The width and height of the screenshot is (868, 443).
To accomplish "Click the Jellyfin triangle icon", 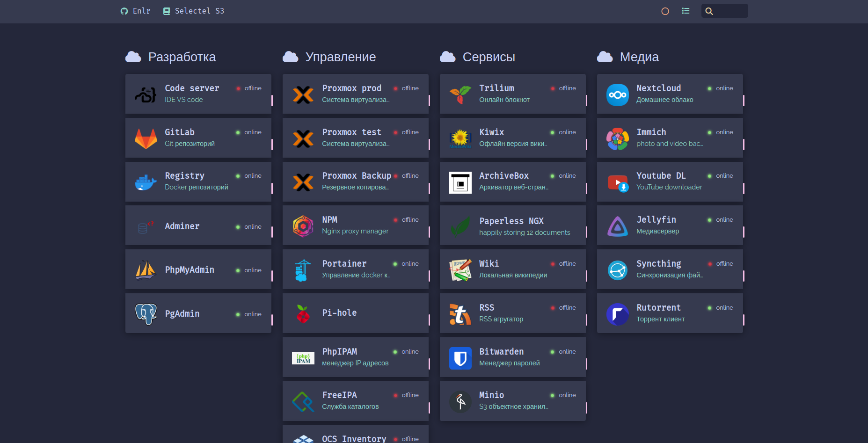I will (618, 226).
